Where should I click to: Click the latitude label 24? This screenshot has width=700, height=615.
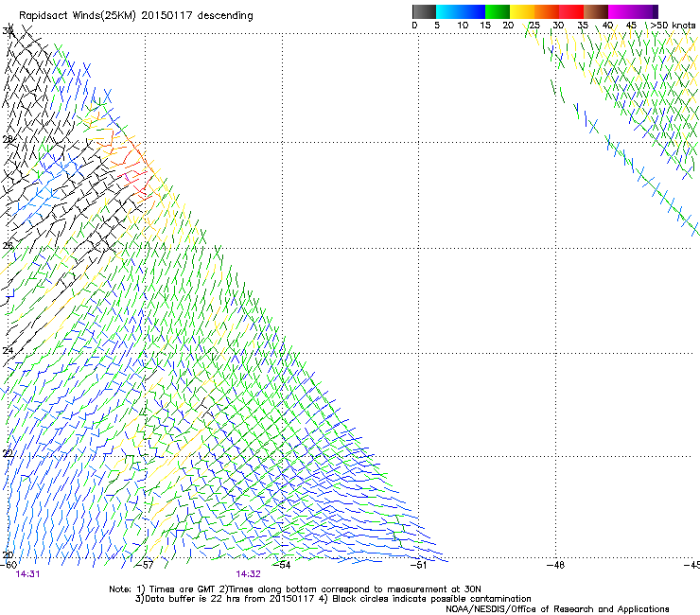point(8,351)
